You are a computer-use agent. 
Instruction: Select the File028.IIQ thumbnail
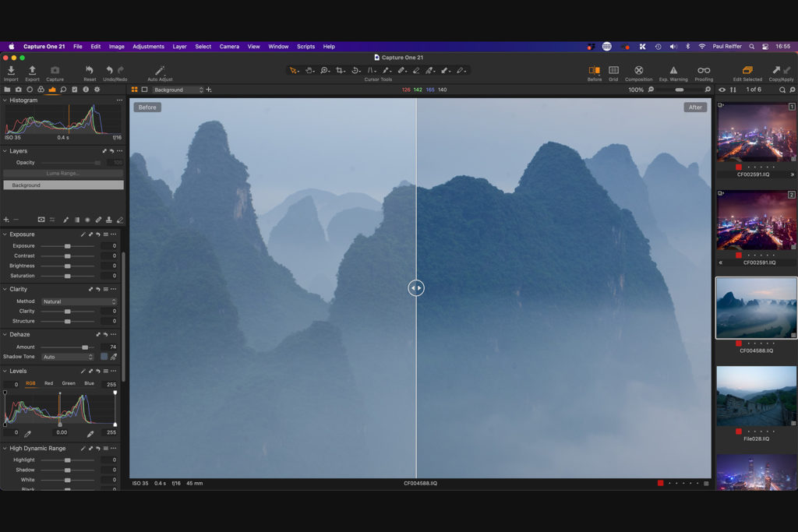[756, 396]
